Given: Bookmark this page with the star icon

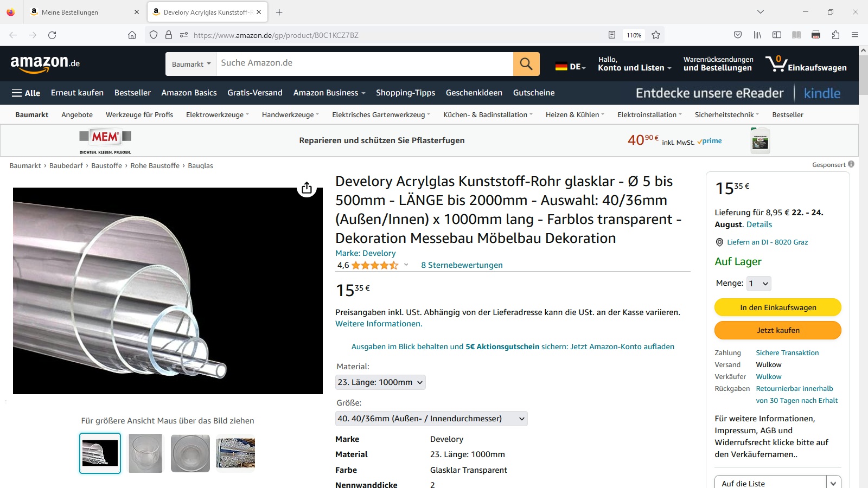Looking at the screenshot, I should (x=656, y=35).
